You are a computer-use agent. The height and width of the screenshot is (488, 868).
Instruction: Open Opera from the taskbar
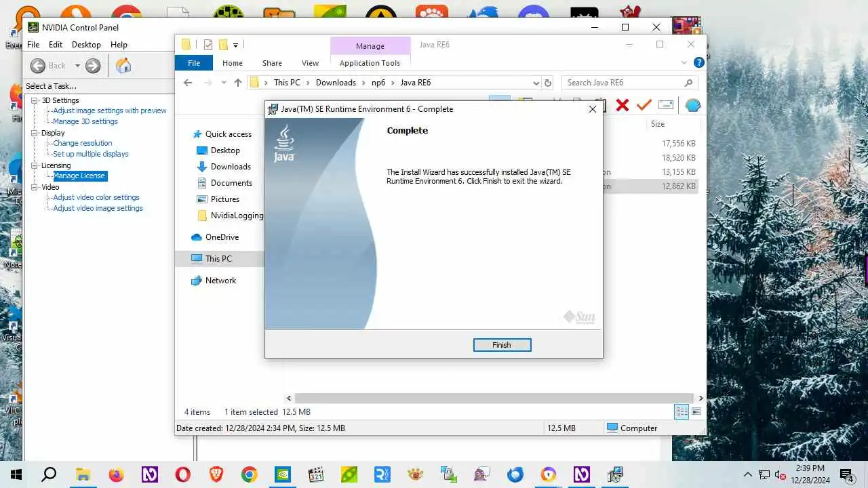(182, 474)
